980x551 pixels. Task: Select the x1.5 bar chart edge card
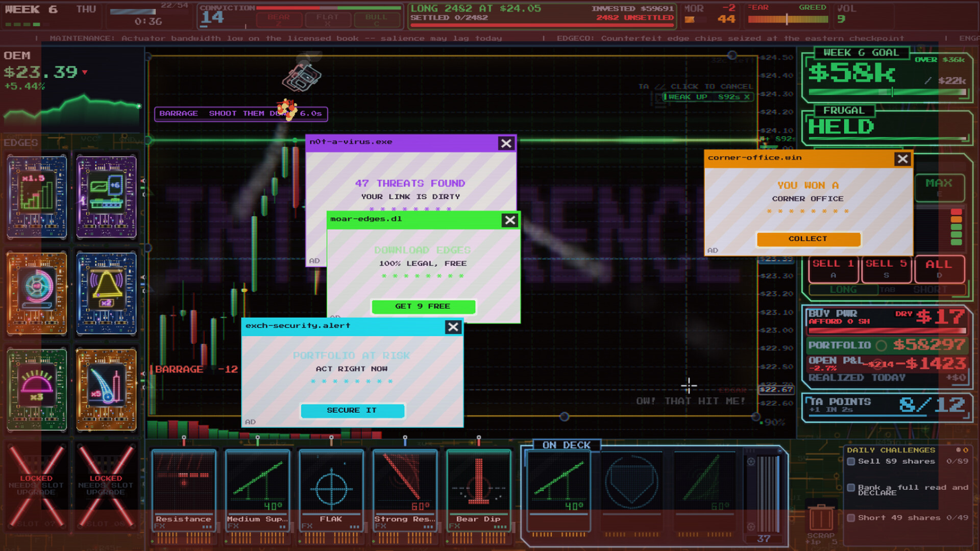pyautogui.click(x=37, y=197)
